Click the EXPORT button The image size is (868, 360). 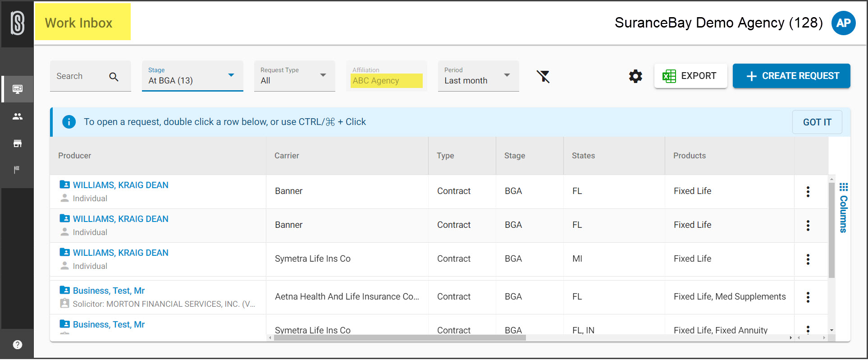pyautogui.click(x=690, y=76)
